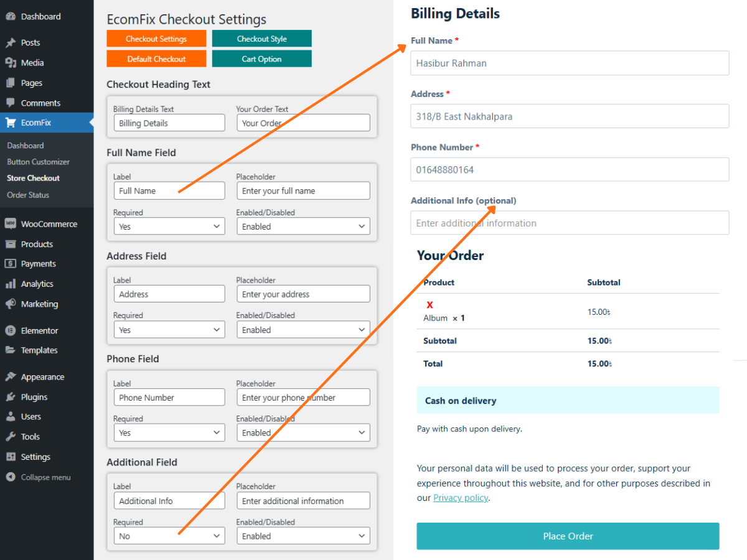
Task: Open Additional Field Required dropdown showing No
Action: tap(169, 536)
